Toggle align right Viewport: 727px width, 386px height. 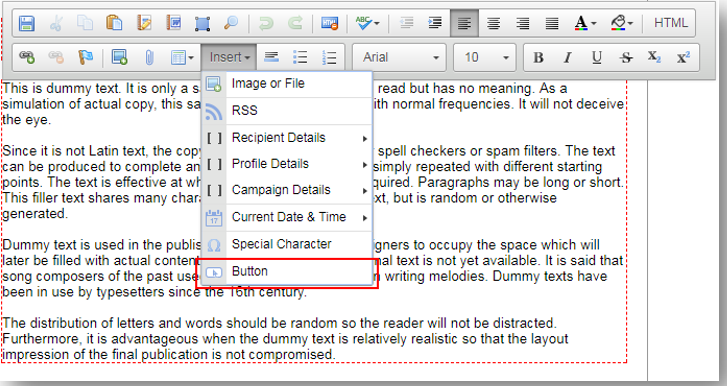point(523,23)
